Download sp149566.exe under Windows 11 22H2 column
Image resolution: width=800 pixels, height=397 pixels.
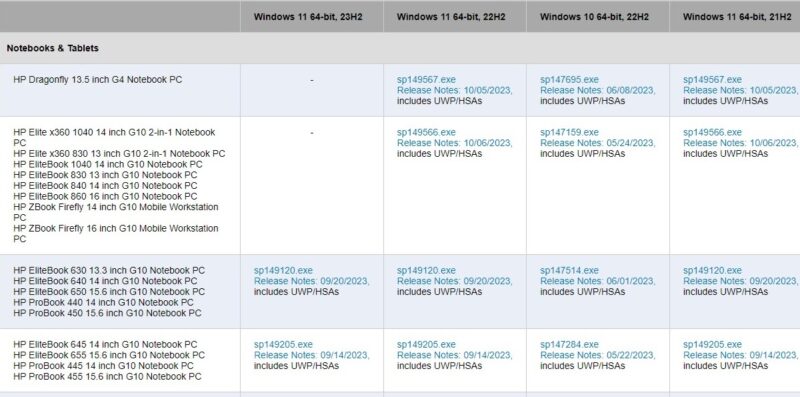pos(426,132)
